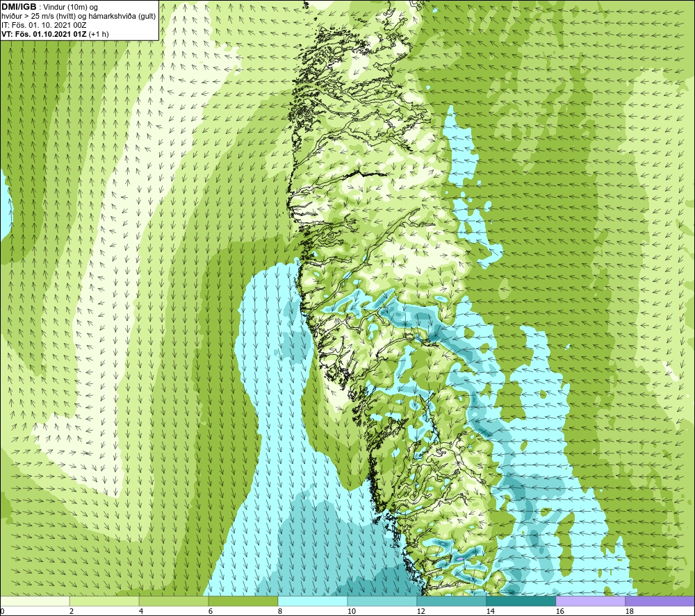Click the legend label 12
695x616 pixels.
(420, 611)
